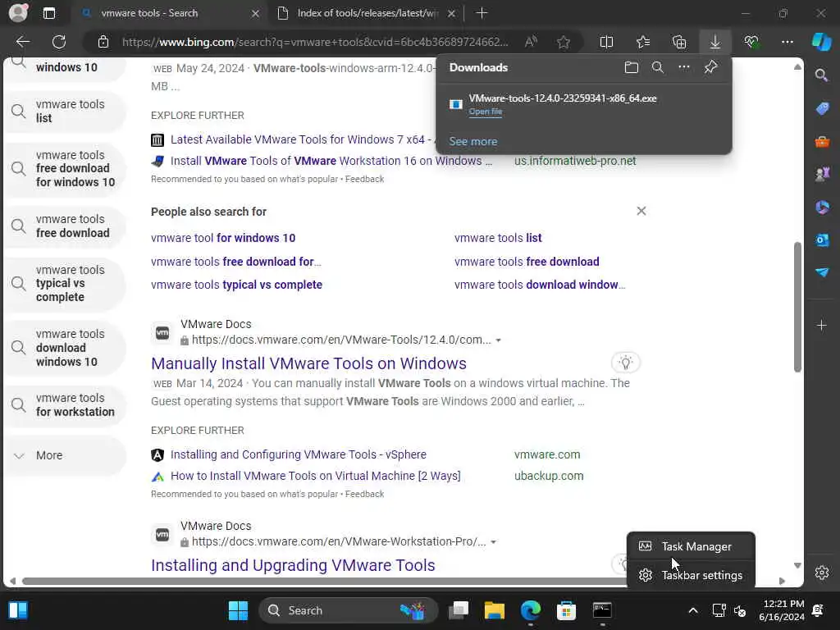
Task: Switch to the Index of tools/releases tab
Action: click(x=367, y=13)
